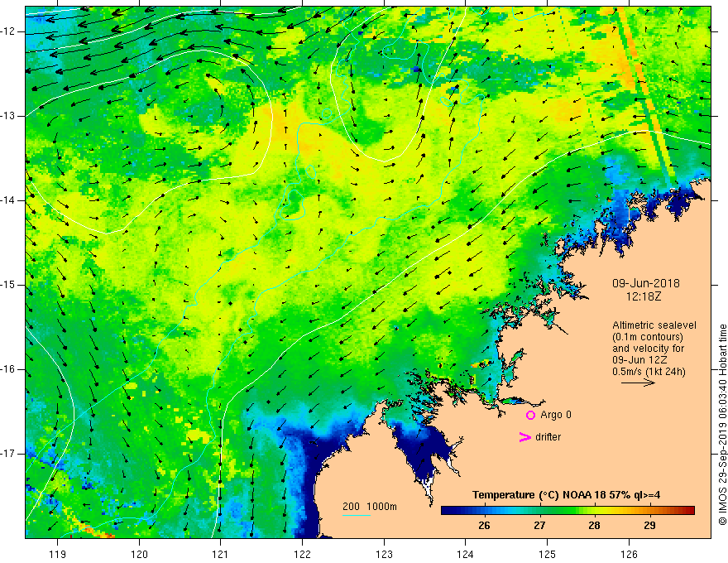
Task: Click the longitude axis label 120
Action: click(139, 554)
